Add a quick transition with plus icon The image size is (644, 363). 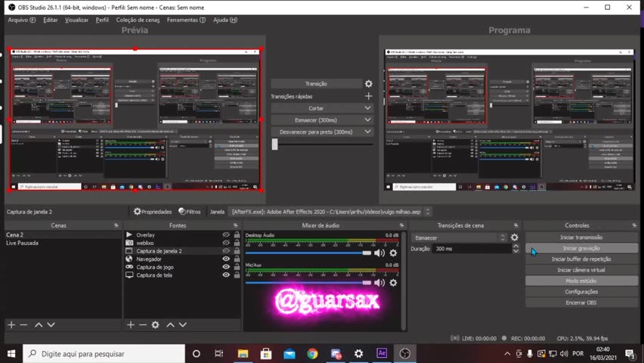point(368,96)
